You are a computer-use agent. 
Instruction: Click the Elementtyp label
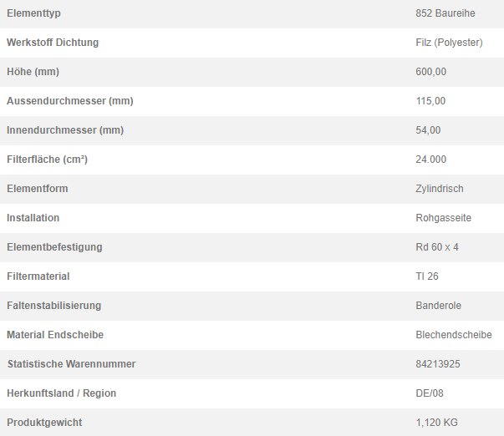(33, 13)
